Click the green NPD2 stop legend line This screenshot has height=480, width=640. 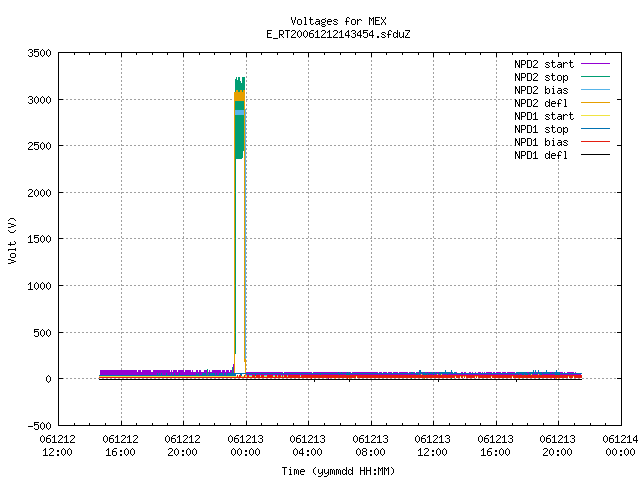(596, 76)
